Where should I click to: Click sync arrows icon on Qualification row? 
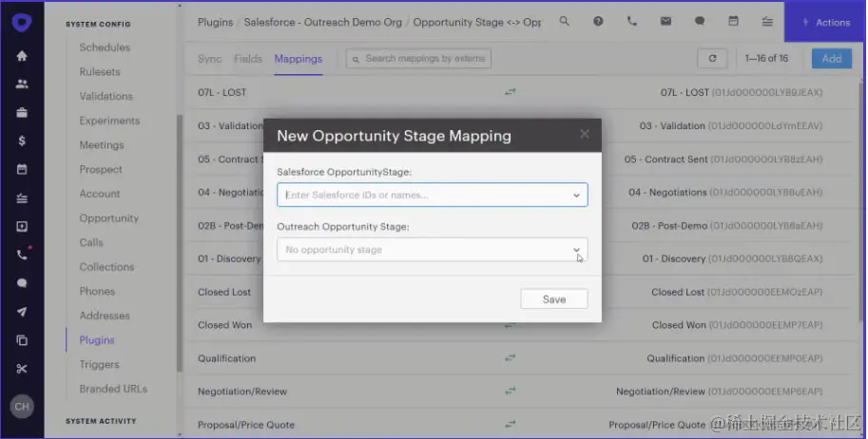(510, 358)
